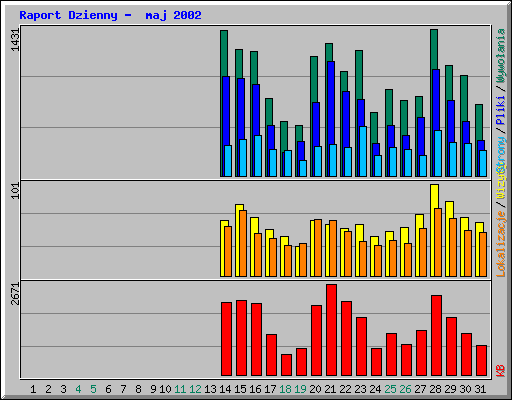Select day 27 on the x-axis
This screenshot has width=512, height=400.
420,389
